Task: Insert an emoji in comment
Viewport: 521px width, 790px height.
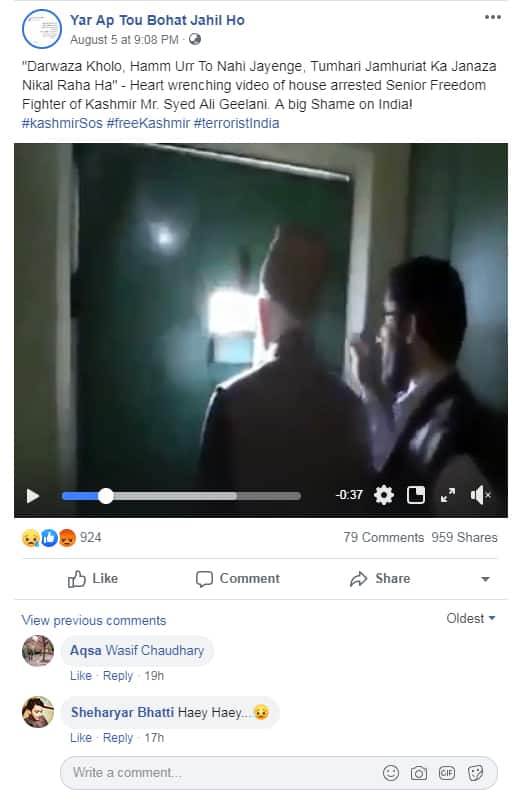Action: pos(390,772)
